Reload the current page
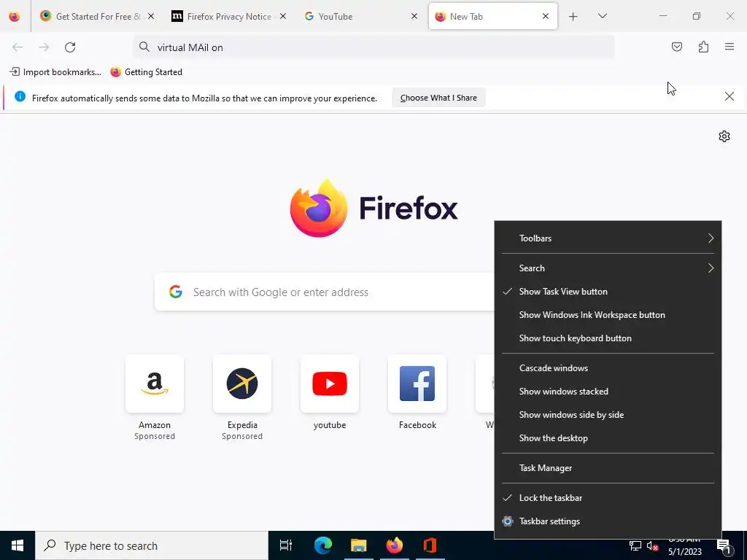 tap(70, 47)
